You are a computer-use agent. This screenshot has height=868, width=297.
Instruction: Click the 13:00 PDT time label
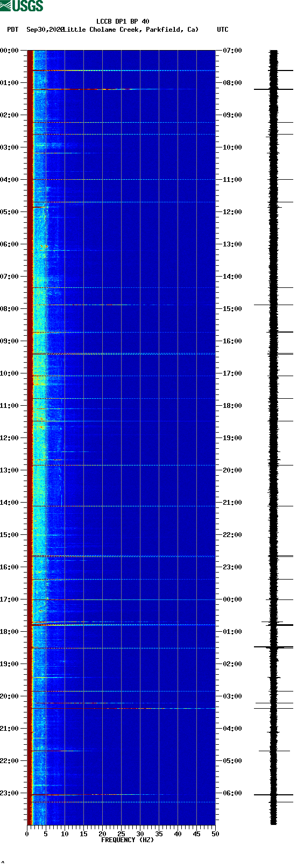(x=10, y=470)
